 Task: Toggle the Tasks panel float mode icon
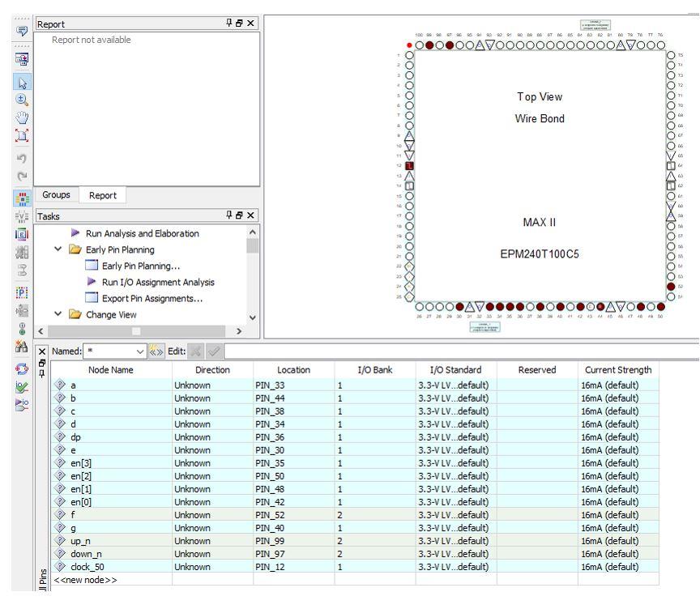point(239,215)
